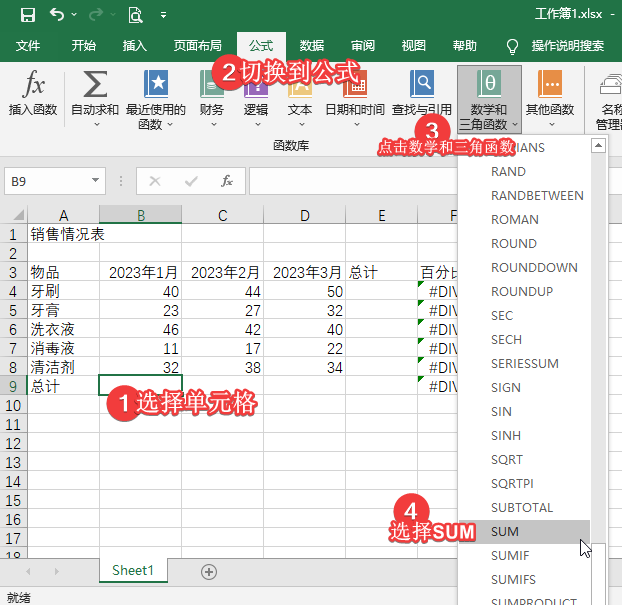Select row 9 header
This screenshot has width=622, height=605.
(13, 386)
